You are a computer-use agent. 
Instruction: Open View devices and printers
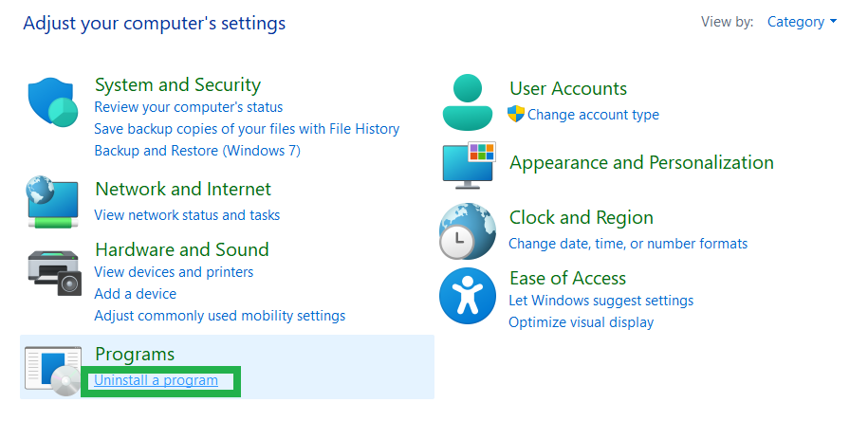[174, 272]
